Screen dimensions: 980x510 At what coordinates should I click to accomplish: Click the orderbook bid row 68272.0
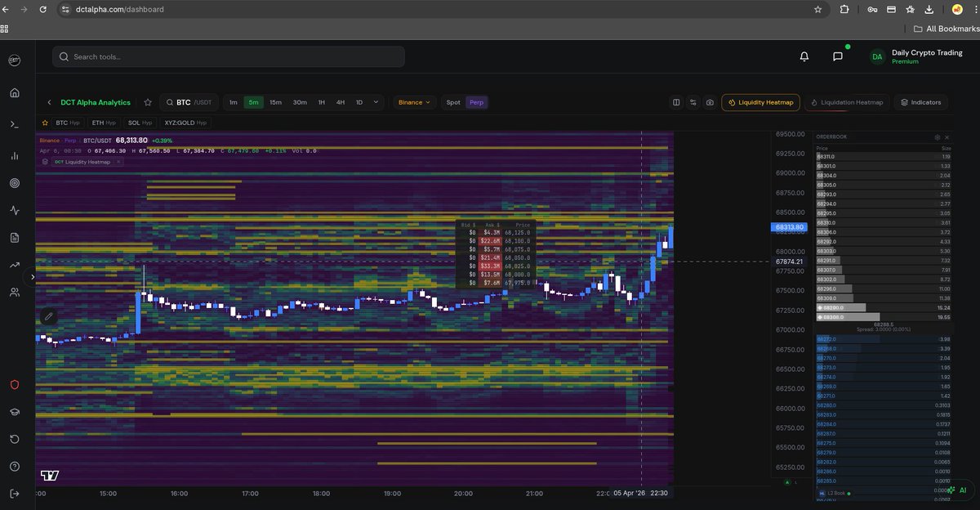click(884, 339)
